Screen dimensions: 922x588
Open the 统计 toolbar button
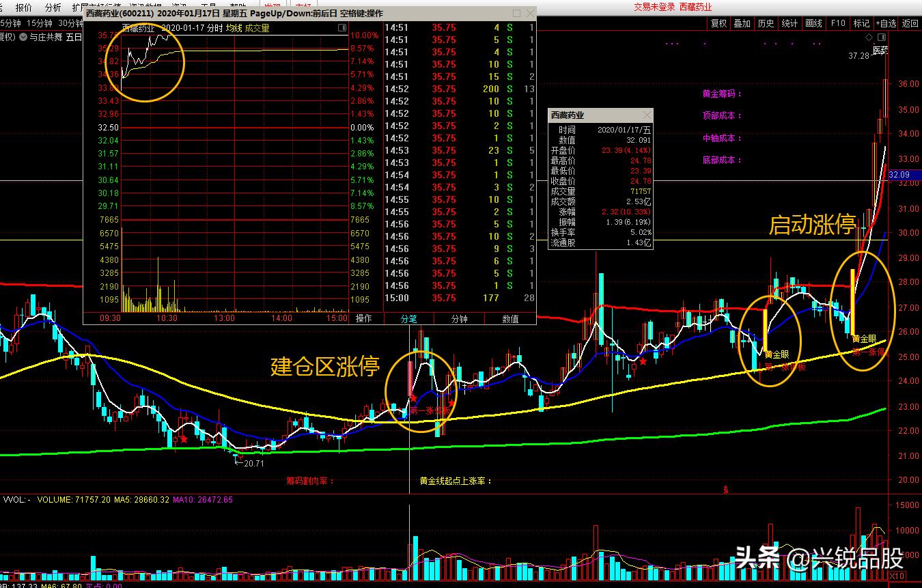[790, 23]
